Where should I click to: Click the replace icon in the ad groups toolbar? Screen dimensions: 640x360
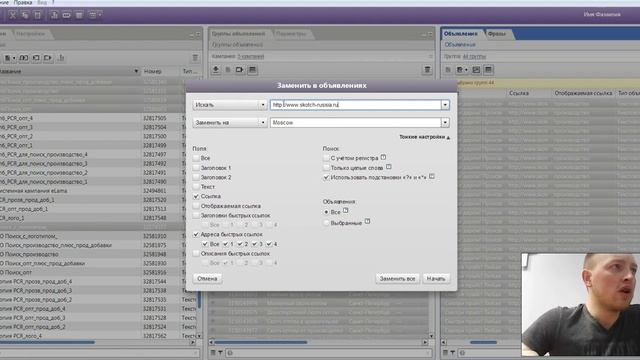coord(240,70)
